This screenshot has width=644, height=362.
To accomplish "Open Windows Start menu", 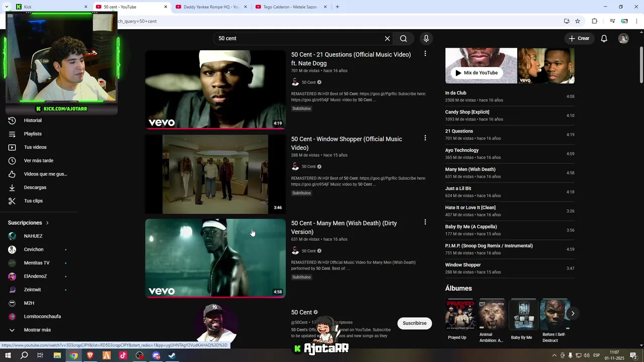I will click(8, 355).
